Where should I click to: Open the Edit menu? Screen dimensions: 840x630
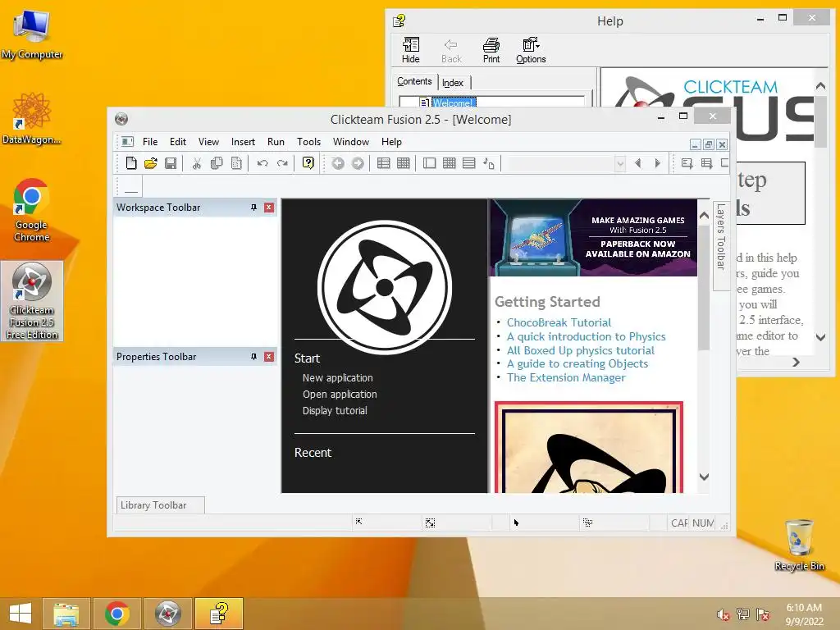point(178,141)
